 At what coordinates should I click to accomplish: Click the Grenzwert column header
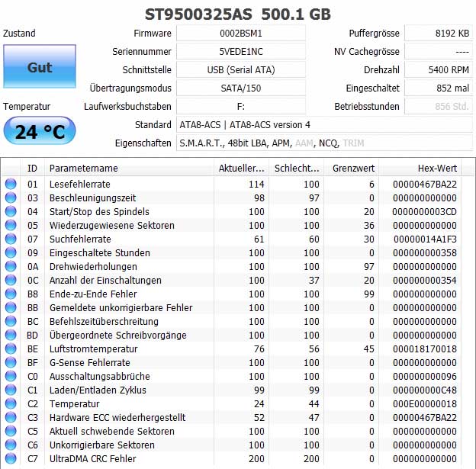pyautogui.click(x=351, y=168)
